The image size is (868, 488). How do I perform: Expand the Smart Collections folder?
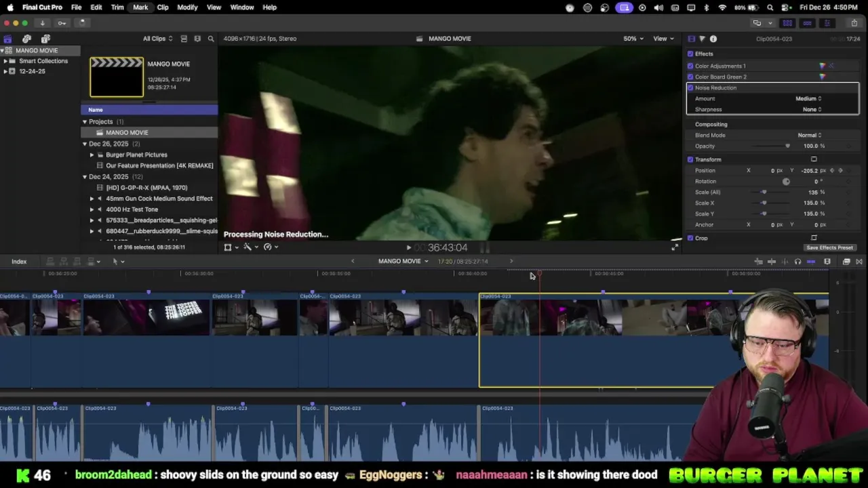(5, 61)
